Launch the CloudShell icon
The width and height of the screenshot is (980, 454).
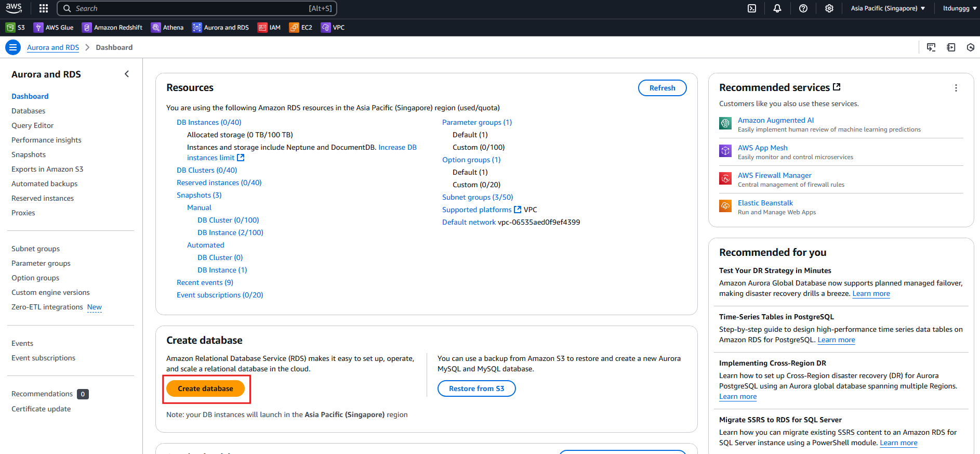pos(752,8)
